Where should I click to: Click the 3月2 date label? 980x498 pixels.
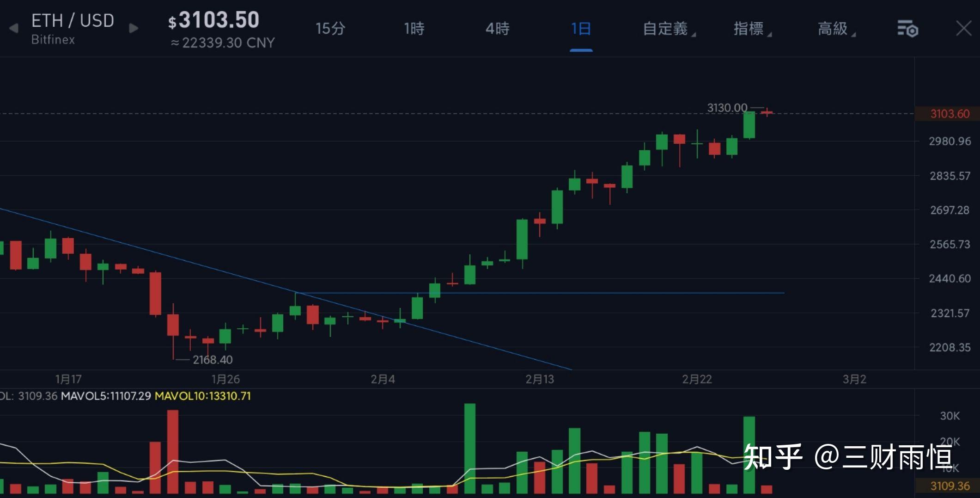point(854,380)
